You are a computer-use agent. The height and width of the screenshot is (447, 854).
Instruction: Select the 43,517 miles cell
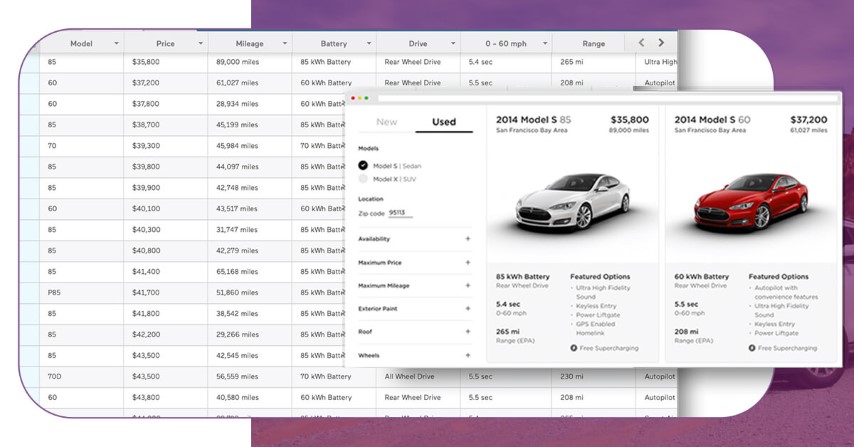[249, 209]
